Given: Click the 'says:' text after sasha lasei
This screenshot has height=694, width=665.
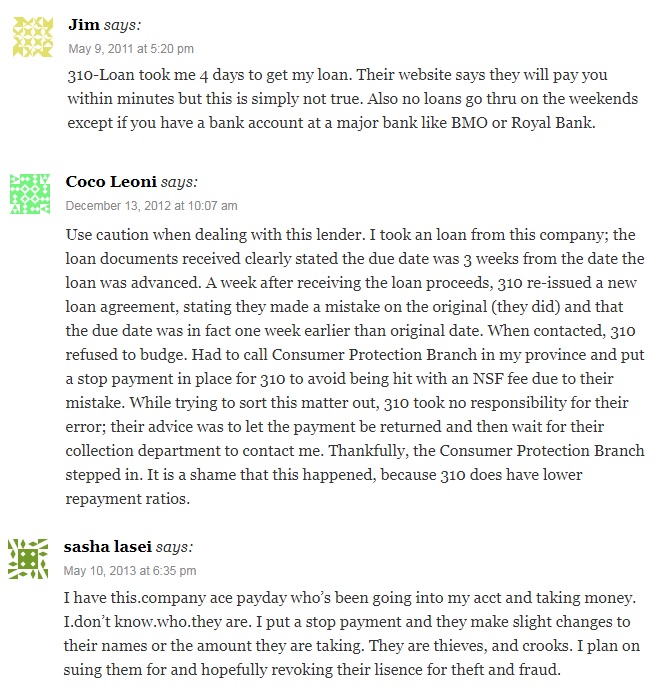Looking at the screenshot, I should (174, 547).
